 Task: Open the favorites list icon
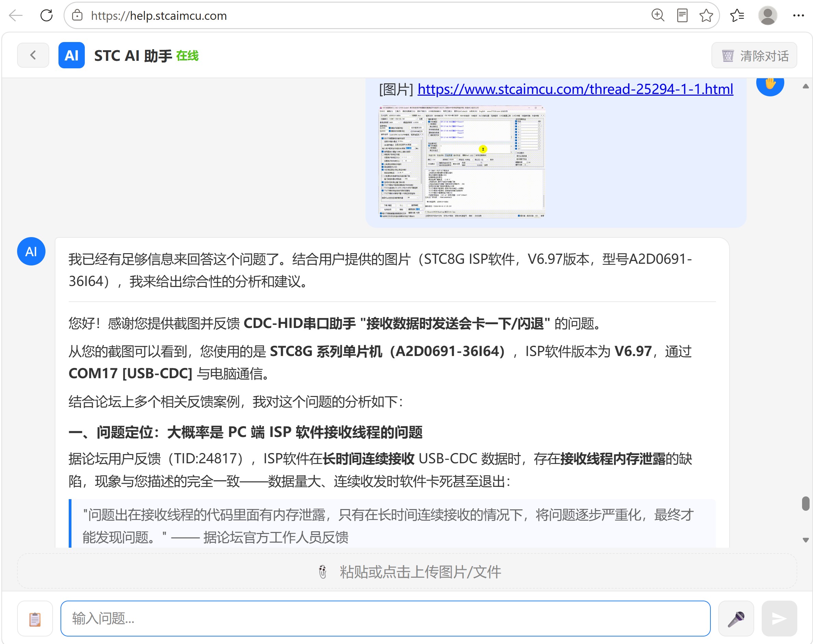point(737,15)
